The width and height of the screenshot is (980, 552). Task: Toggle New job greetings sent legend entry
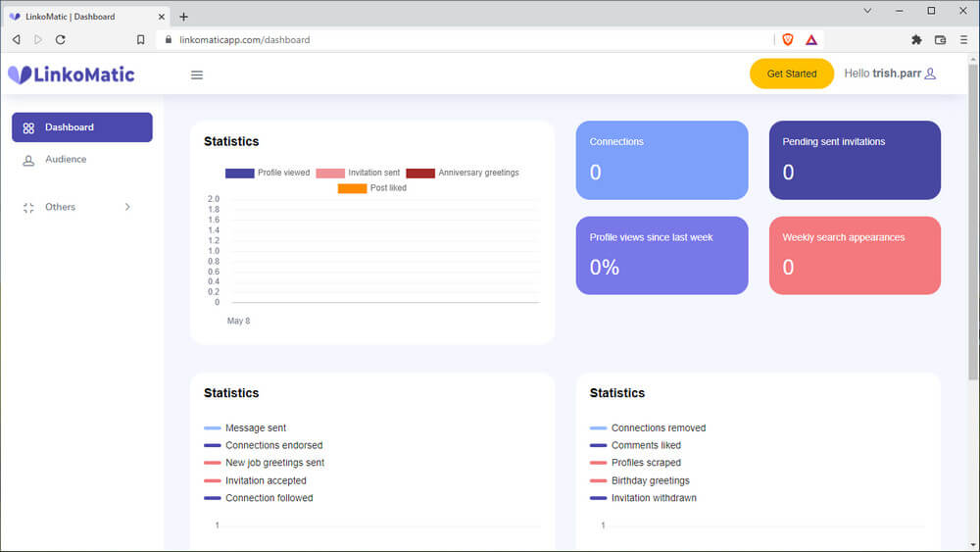264,463
